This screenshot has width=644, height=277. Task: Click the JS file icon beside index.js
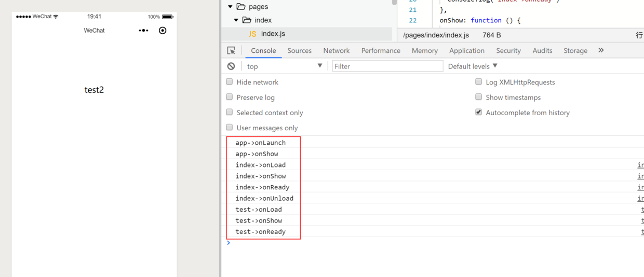click(252, 34)
